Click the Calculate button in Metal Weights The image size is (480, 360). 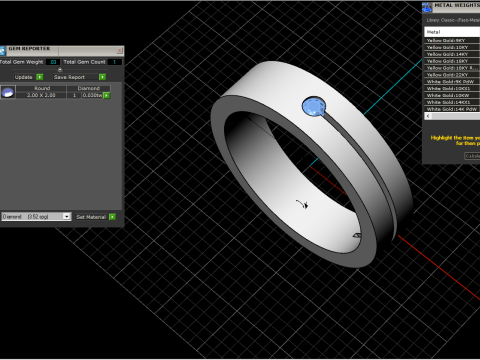(x=472, y=156)
